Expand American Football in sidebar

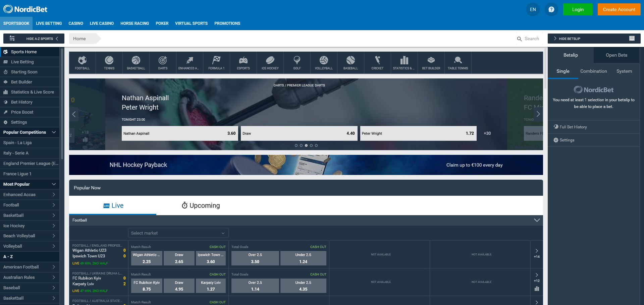click(x=54, y=267)
